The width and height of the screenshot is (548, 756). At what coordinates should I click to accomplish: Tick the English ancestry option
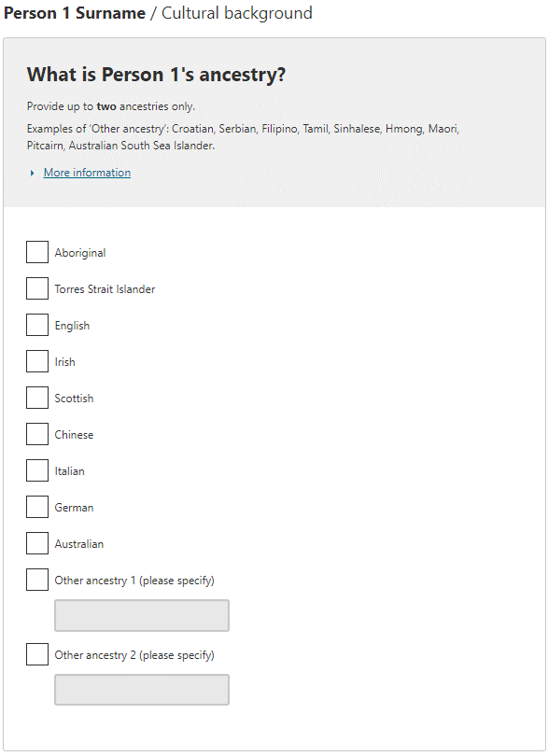(36, 325)
